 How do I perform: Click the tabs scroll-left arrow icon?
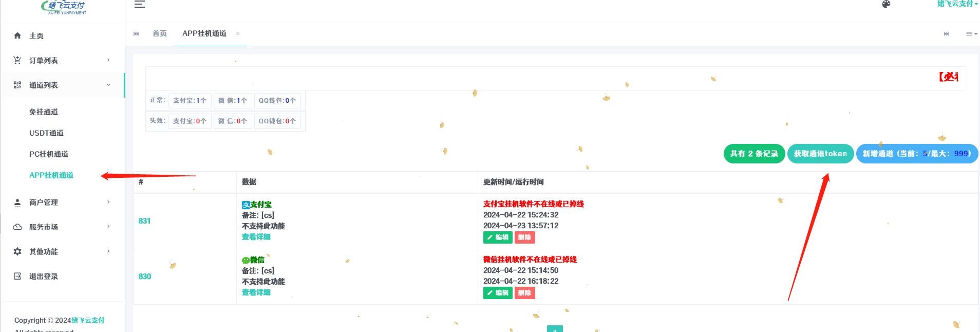pyautogui.click(x=136, y=33)
